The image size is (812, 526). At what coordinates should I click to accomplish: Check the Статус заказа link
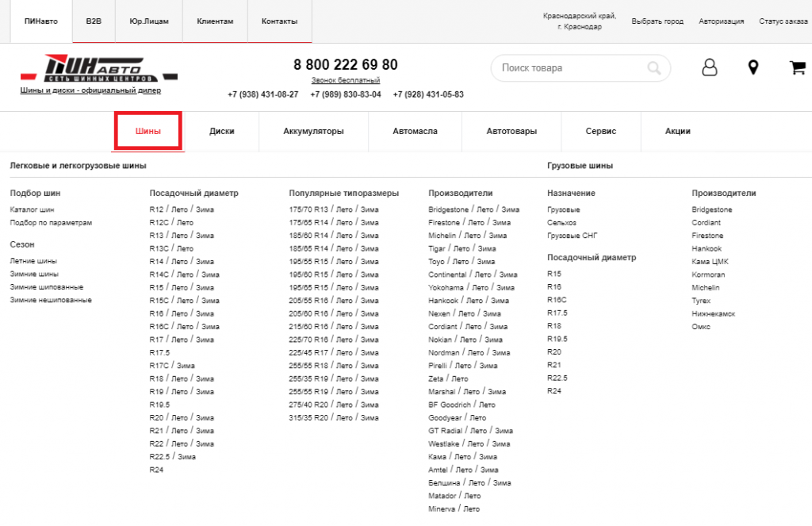coord(783,21)
